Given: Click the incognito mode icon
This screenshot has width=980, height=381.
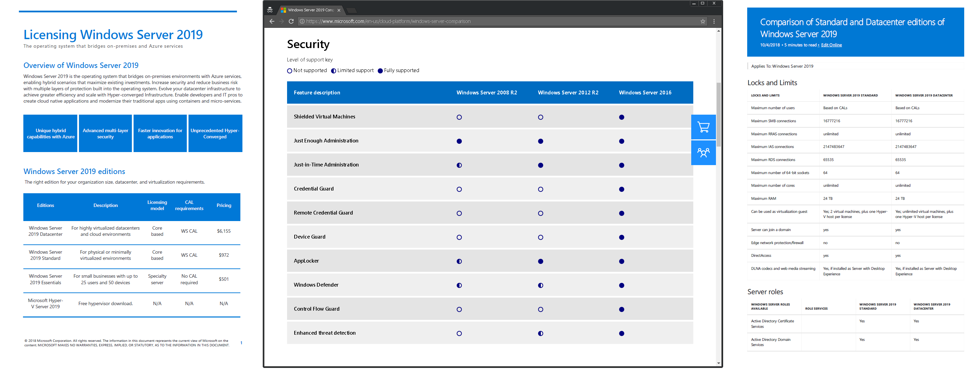Looking at the screenshot, I should (270, 10).
